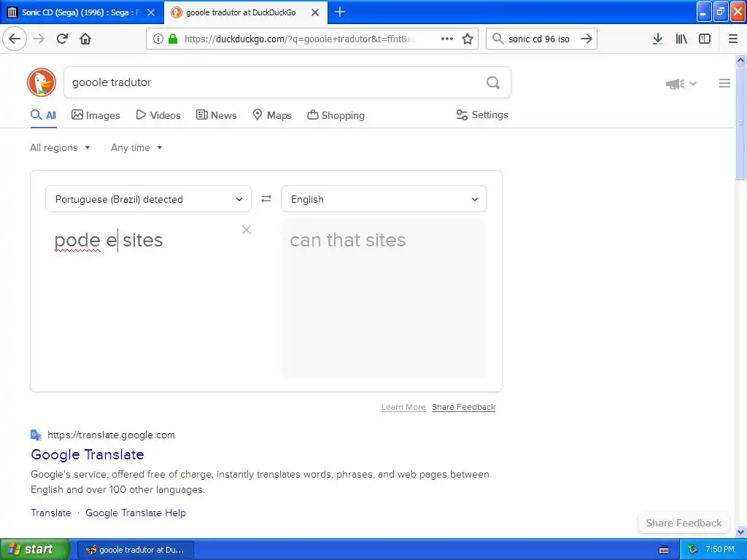Click the search bar magnifier icon

[498, 39]
